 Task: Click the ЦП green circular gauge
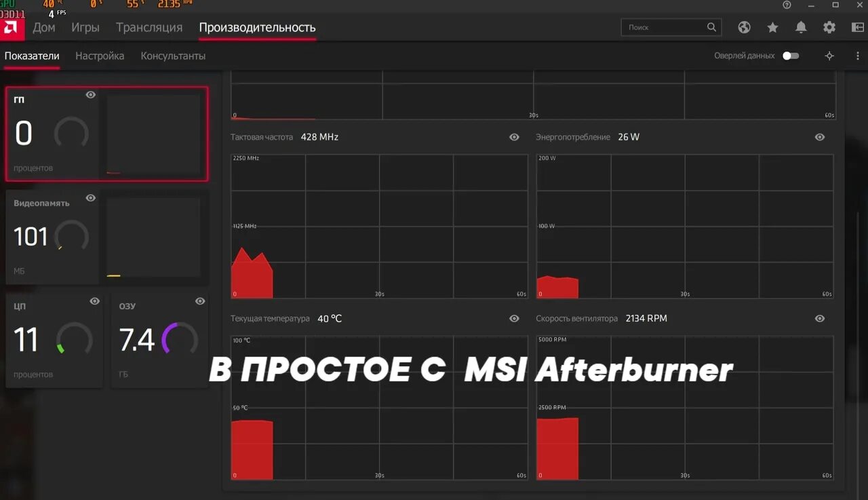(75, 339)
